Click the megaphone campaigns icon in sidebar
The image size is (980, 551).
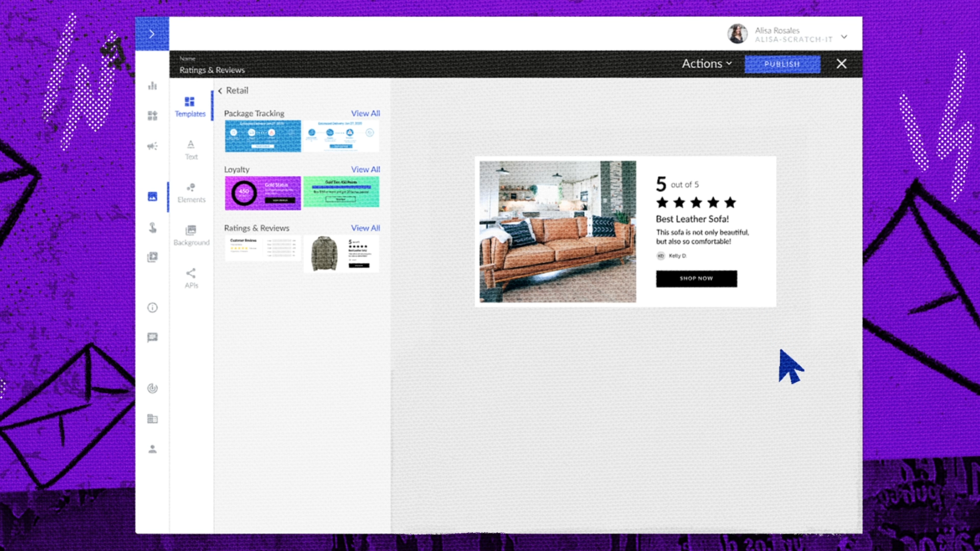pyautogui.click(x=152, y=146)
